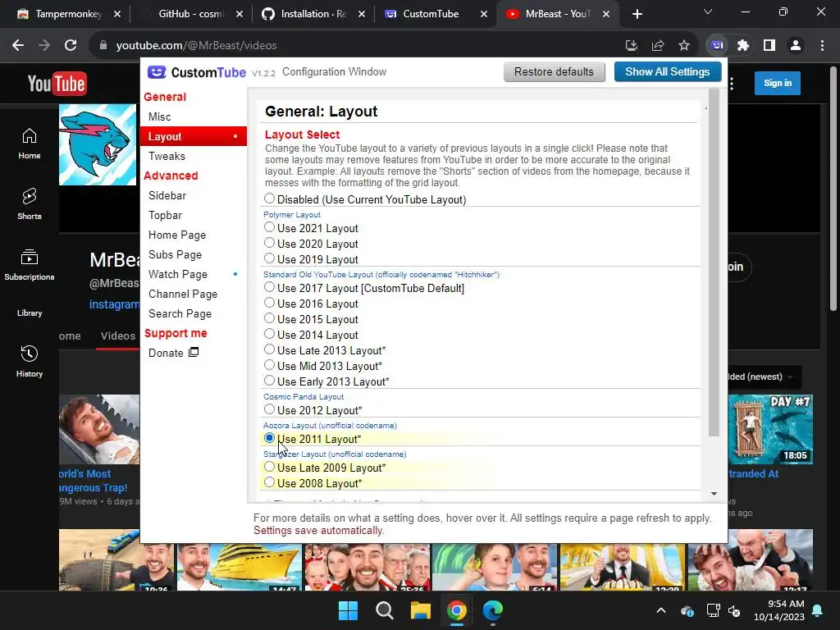The width and height of the screenshot is (840, 630).
Task: Click the CustomTube logo in configuration window
Action: tap(196, 72)
